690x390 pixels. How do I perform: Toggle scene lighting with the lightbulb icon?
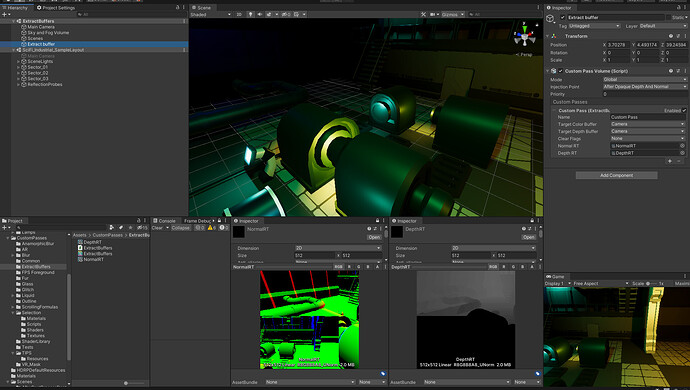coord(250,15)
